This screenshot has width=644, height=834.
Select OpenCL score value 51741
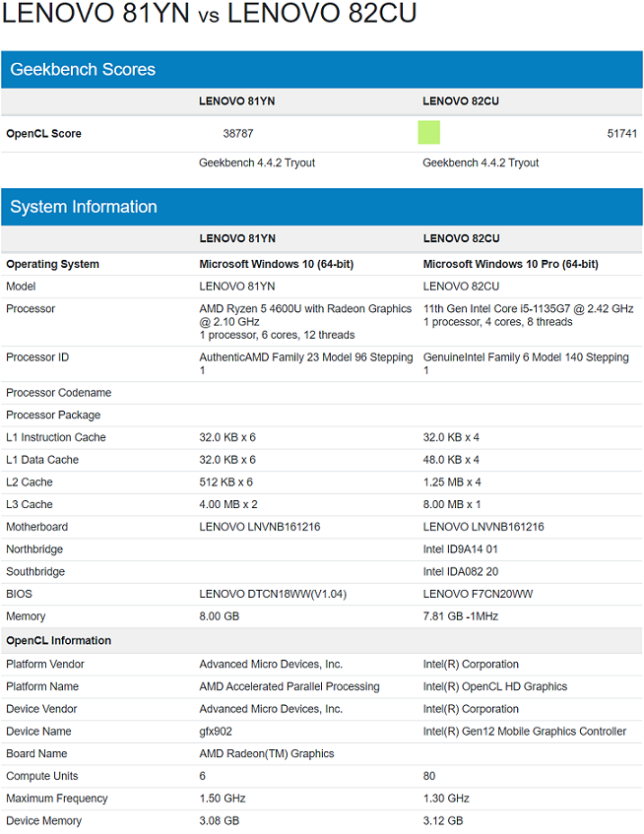click(x=621, y=134)
